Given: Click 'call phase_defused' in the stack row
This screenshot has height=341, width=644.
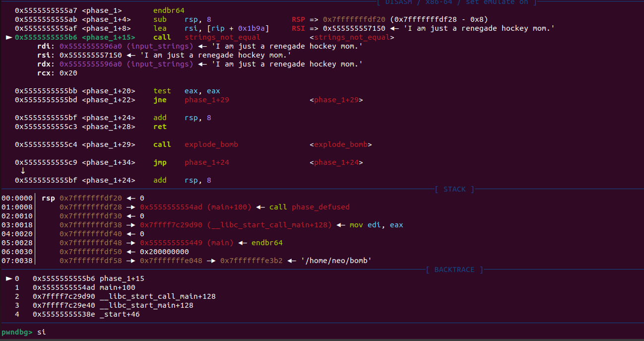Looking at the screenshot, I should 310,207.
